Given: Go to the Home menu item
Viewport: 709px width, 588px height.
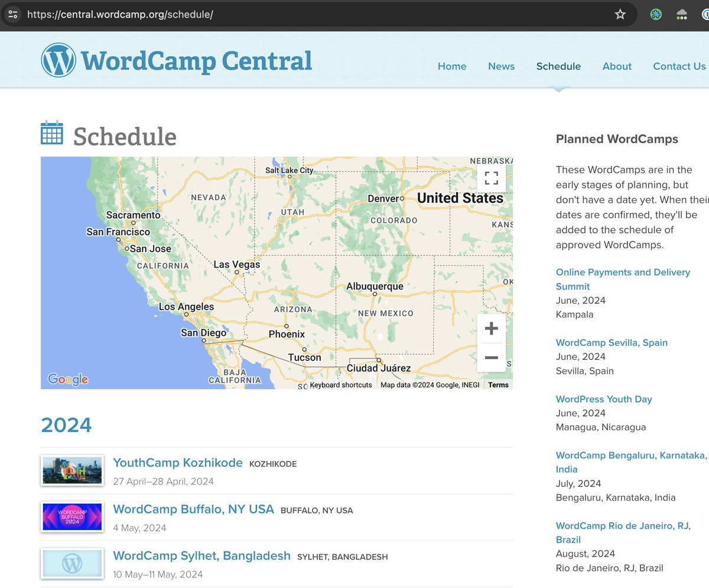Looking at the screenshot, I should pos(452,66).
